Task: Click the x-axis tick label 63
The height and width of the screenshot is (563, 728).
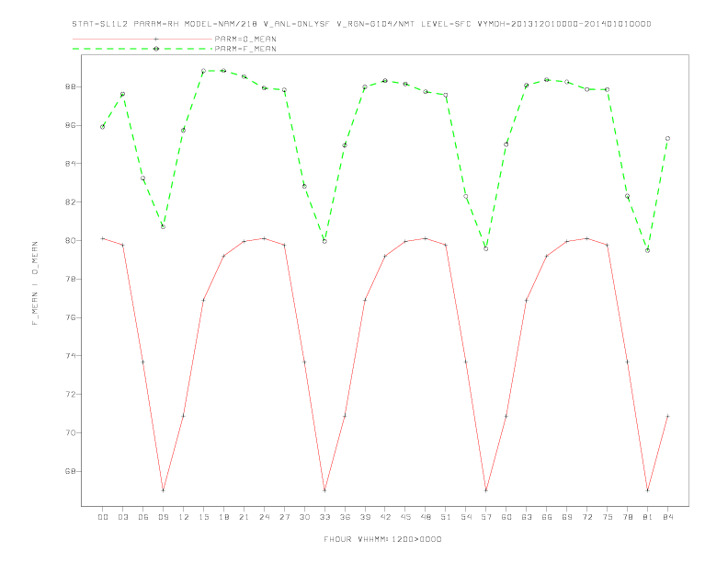Action: (527, 517)
